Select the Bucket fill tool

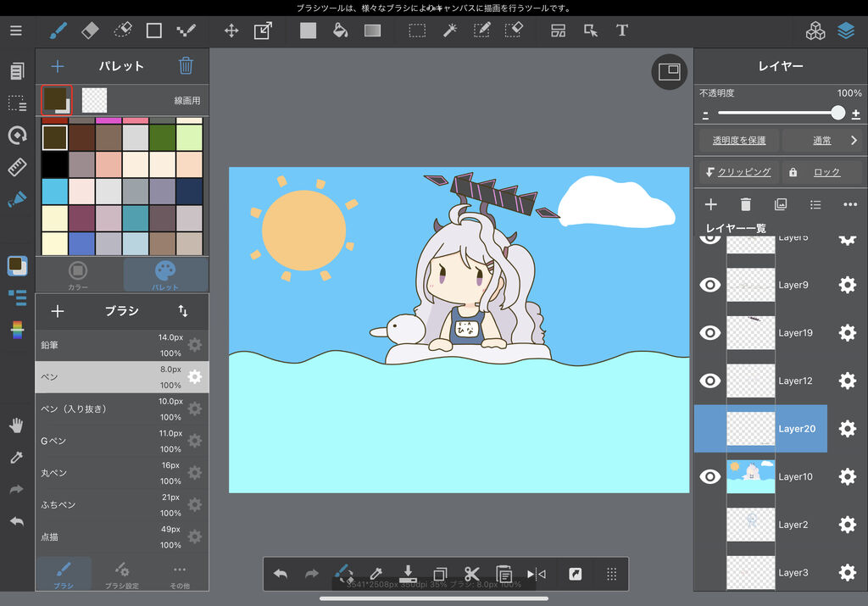[x=340, y=31]
